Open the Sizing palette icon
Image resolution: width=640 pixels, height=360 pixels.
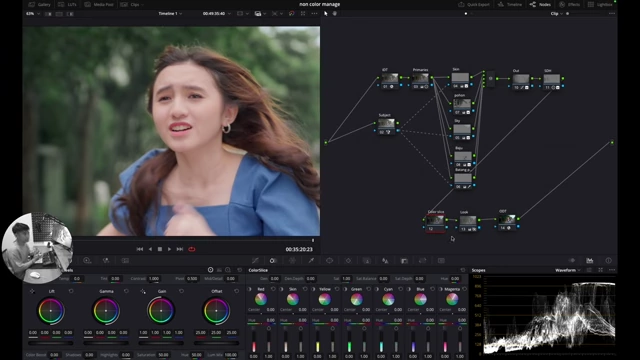pos(422,260)
